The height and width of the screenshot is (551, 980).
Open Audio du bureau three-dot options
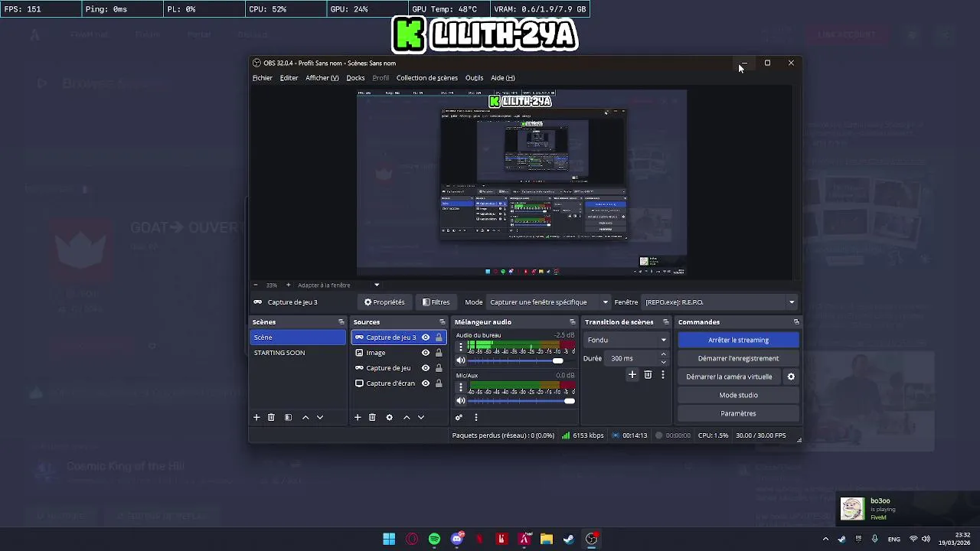(461, 347)
